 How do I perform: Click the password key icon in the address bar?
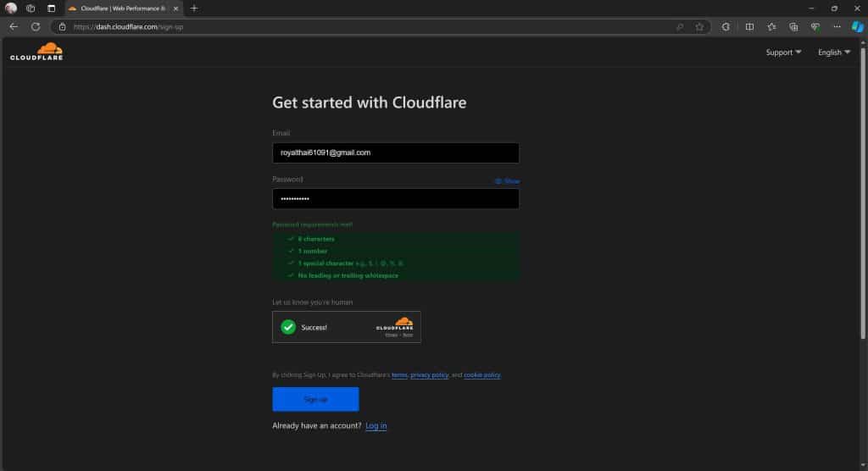click(680, 26)
